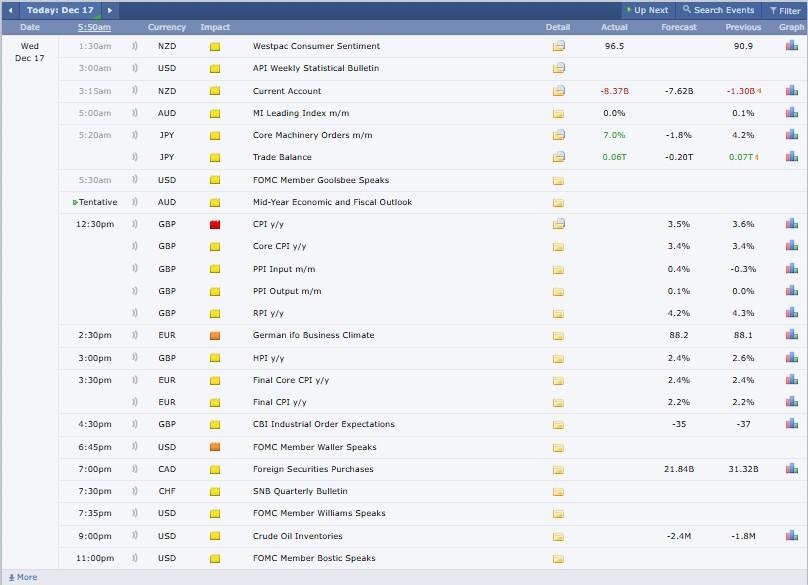Toggle sound alert for 1:30am NZD event
Screen dimensions: 808x585
135,46
